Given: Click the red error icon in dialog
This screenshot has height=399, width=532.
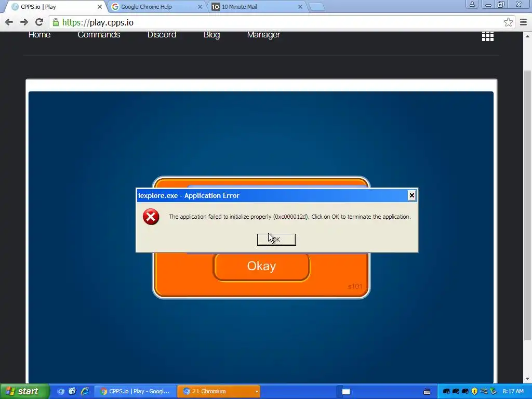Looking at the screenshot, I should click(151, 217).
